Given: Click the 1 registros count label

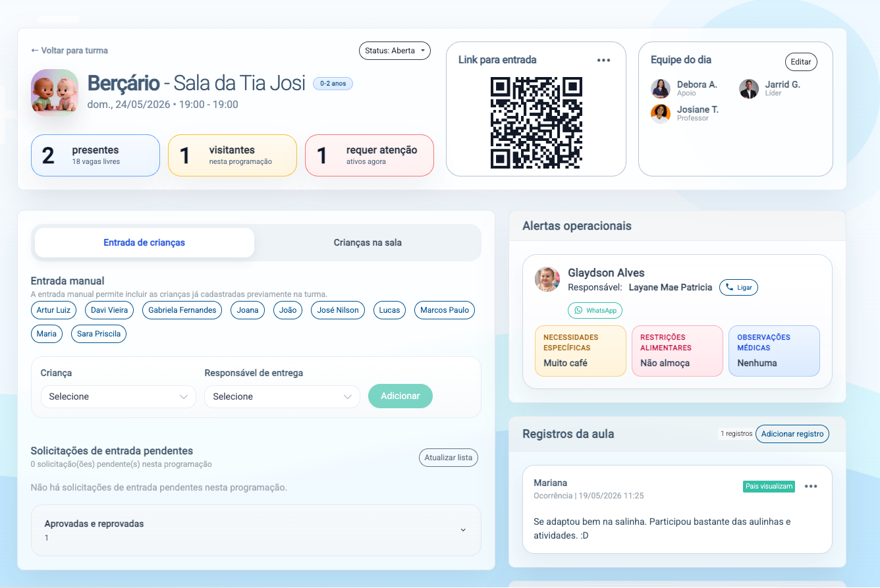Looking at the screenshot, I should coord(736,434).
